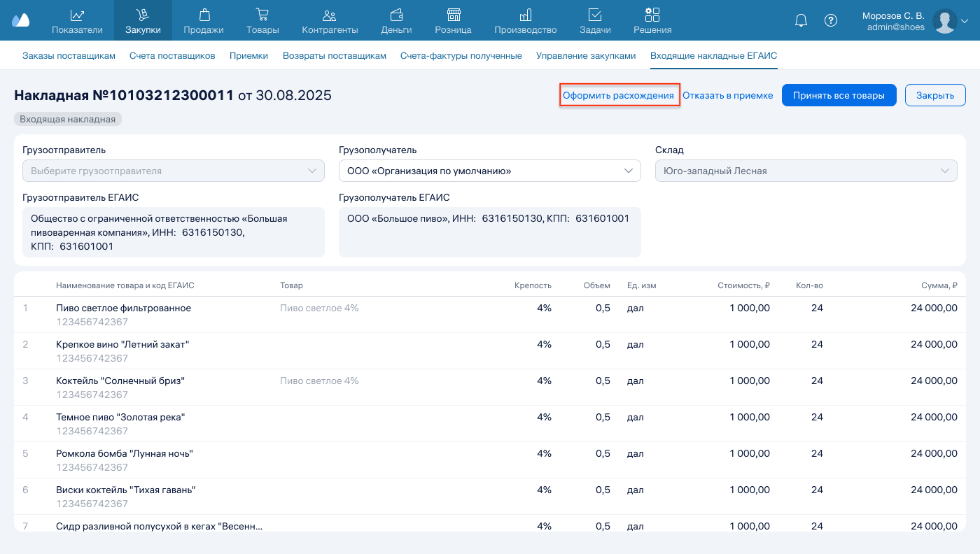Open the Розница store icon
The image size is (980, 554).
point(453,15)
